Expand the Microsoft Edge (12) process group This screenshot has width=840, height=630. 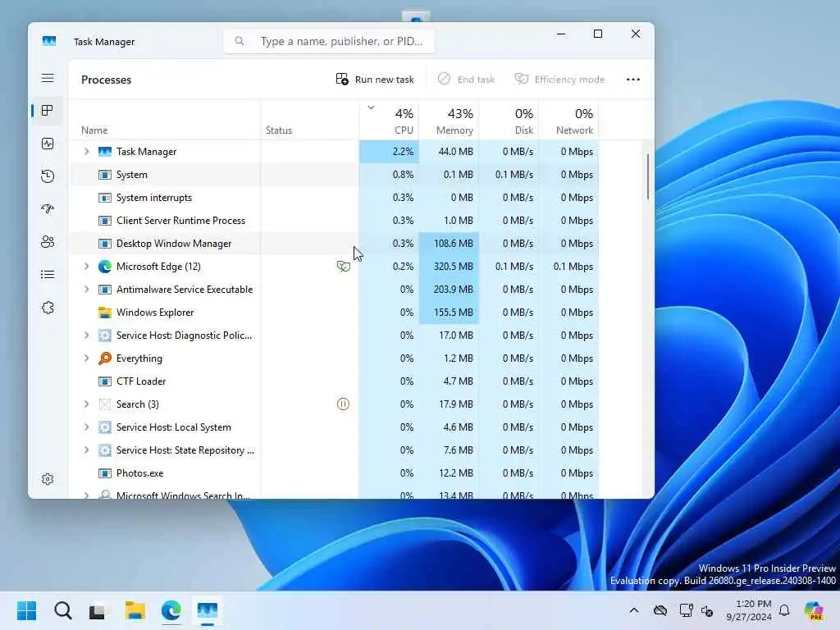coord(86,267)
